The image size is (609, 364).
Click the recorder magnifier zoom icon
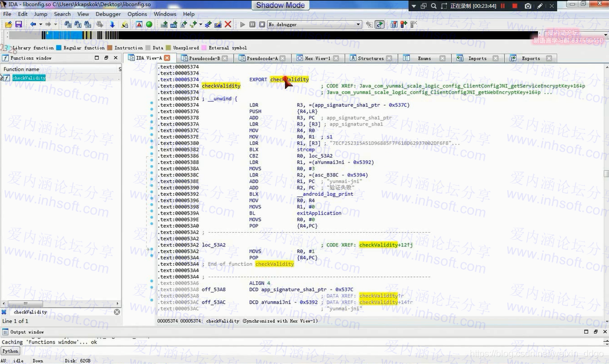[x=433, y=6]
